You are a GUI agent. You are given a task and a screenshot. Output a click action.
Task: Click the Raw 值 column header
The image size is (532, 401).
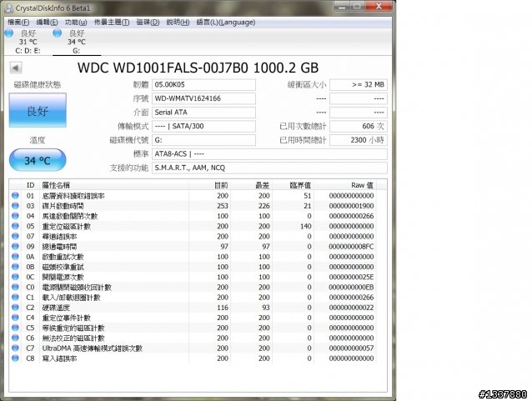click(347, 185)
